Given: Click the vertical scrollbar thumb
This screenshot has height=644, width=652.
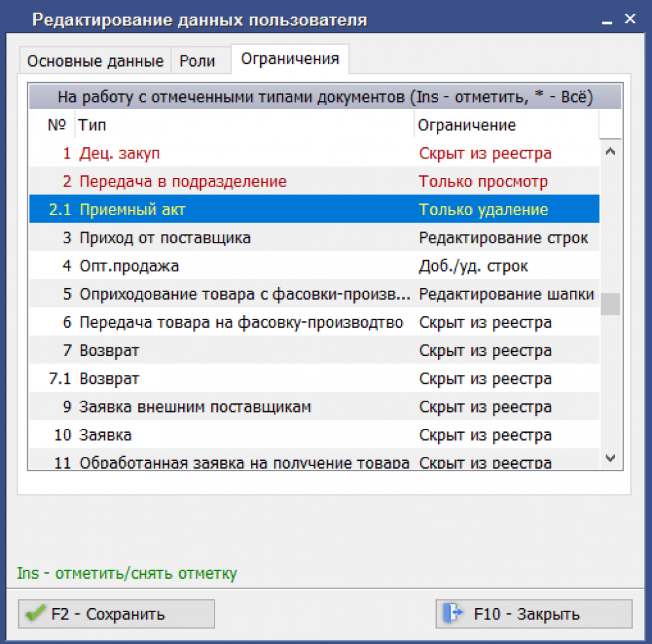Looking at the screenshot, I should tap(610, 304).
